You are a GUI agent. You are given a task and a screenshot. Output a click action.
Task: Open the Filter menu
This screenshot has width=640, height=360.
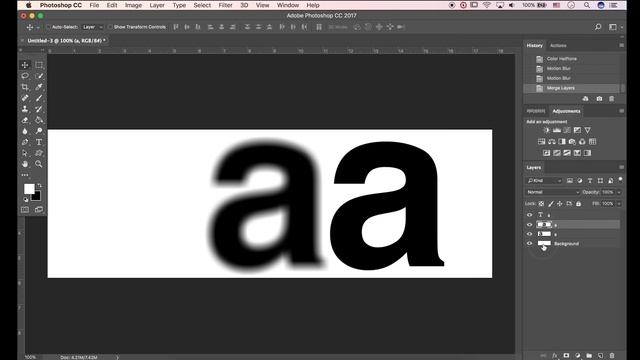(x=225, y=5)
